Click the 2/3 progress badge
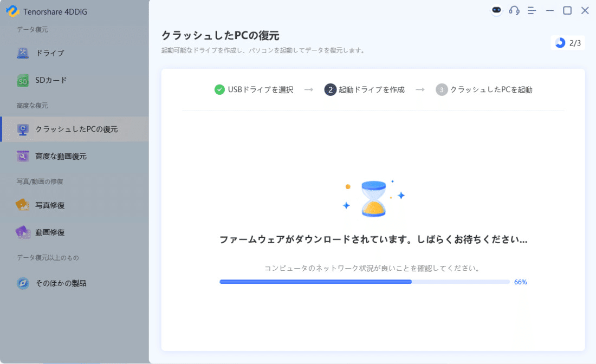Screen dimensions: 596x364 click(568, 43)
